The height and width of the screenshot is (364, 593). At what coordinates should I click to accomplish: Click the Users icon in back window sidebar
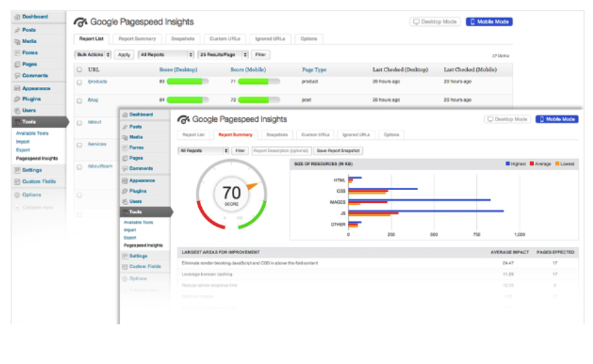(17, 110)
